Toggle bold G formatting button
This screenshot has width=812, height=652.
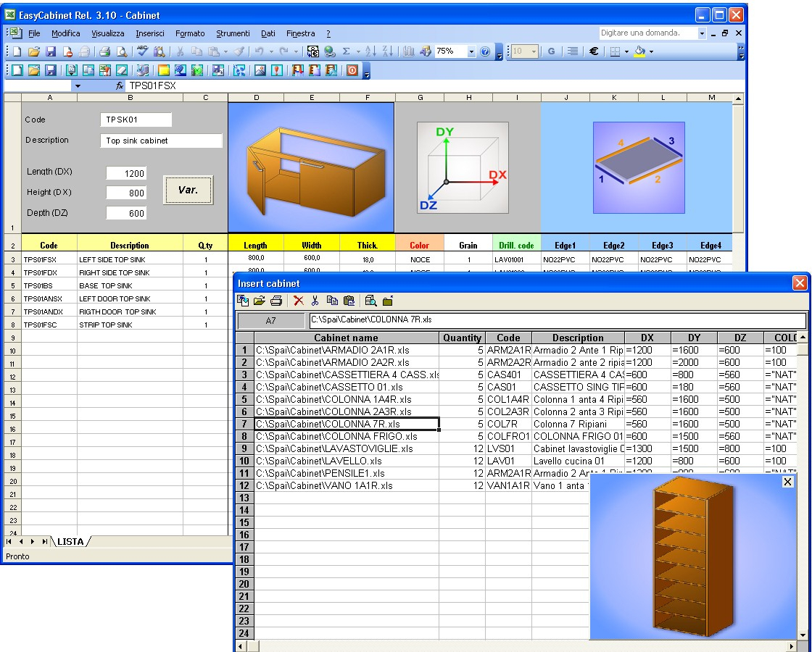coord(551,51)
